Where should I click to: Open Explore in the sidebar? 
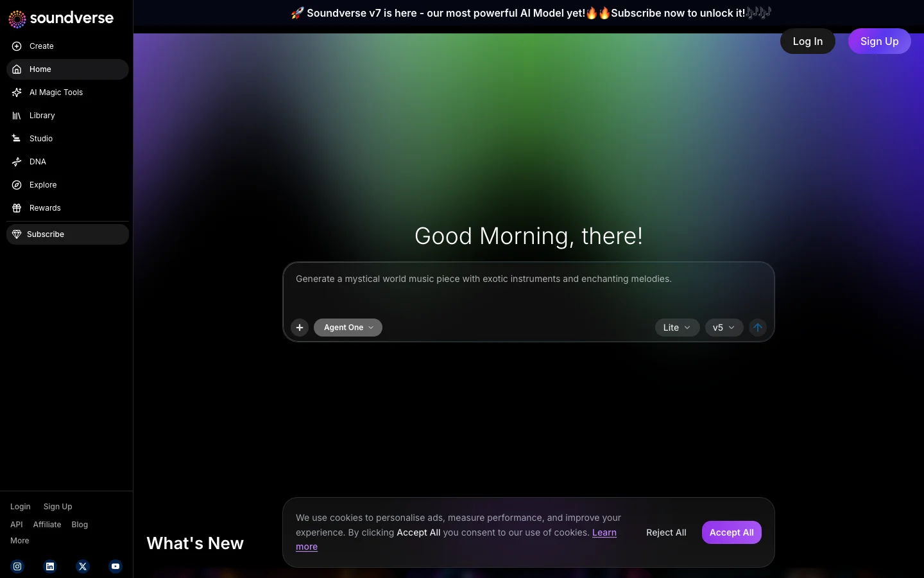tap(67, 185)
